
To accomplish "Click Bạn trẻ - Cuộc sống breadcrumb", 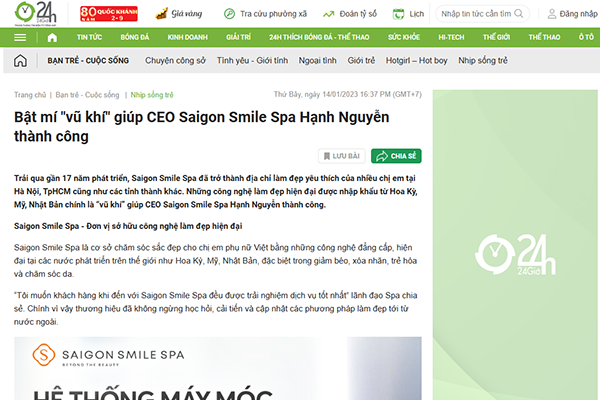I will click(x=87, y=95).
